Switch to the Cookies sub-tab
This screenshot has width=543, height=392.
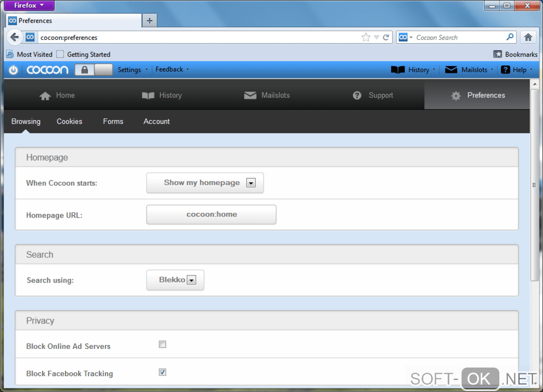pyautogui.click(x=70, y=121)
